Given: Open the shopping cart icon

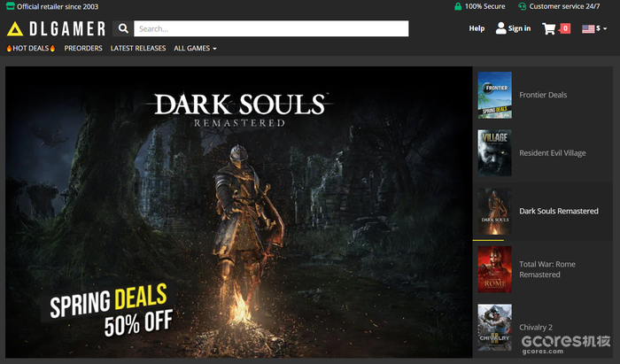Looking at the screenshot, I should click(549, 28).
